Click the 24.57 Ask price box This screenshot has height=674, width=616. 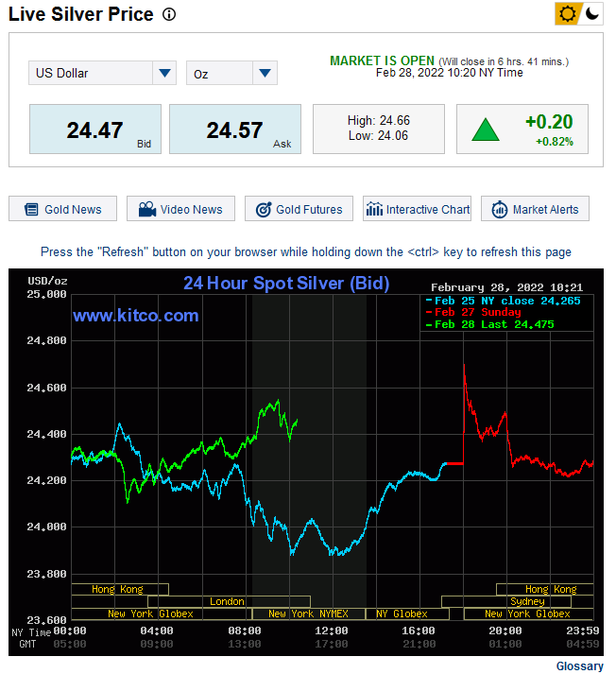pyautogui.click(x=235, y=129)
